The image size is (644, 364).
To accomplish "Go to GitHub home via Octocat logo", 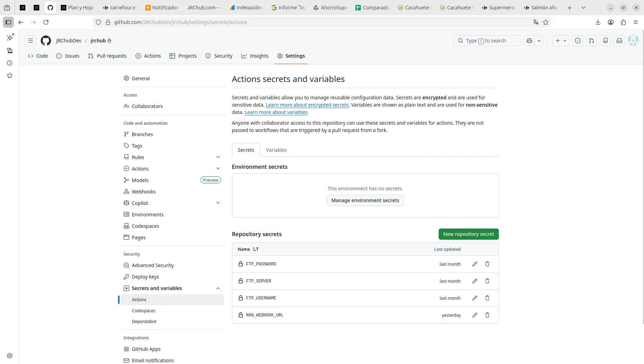I will tap(46, 41).
